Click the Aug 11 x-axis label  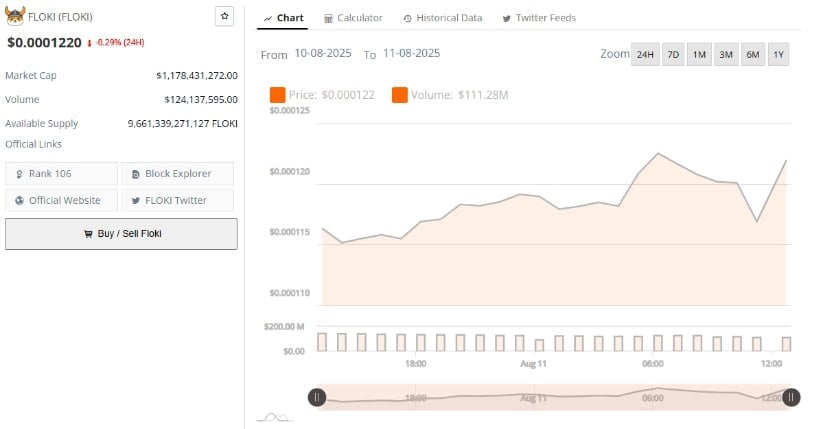(x=534, y=364)
